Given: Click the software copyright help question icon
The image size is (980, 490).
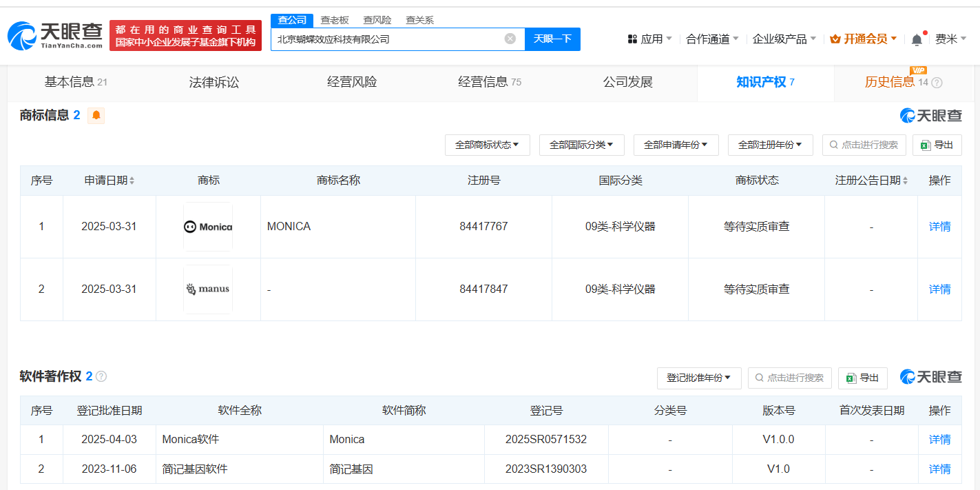Looking at the screenshot, I should (101, 376).
